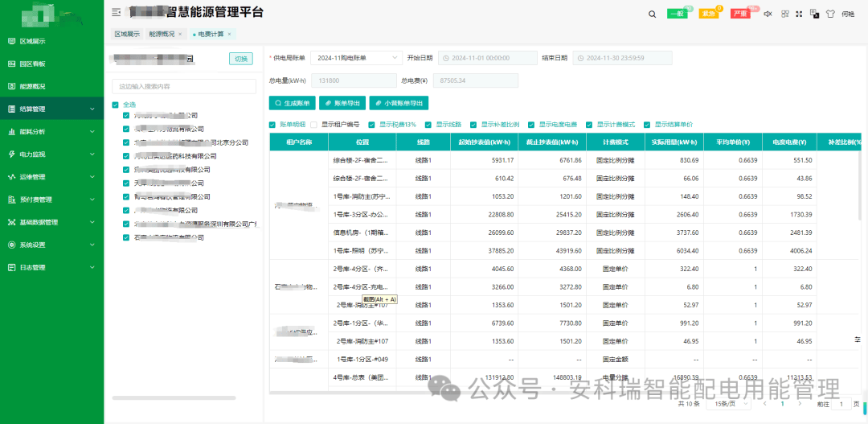Collapse sidebar with the hamburger icon
This screenshot has width=868, height=424.
click(117, 13)
